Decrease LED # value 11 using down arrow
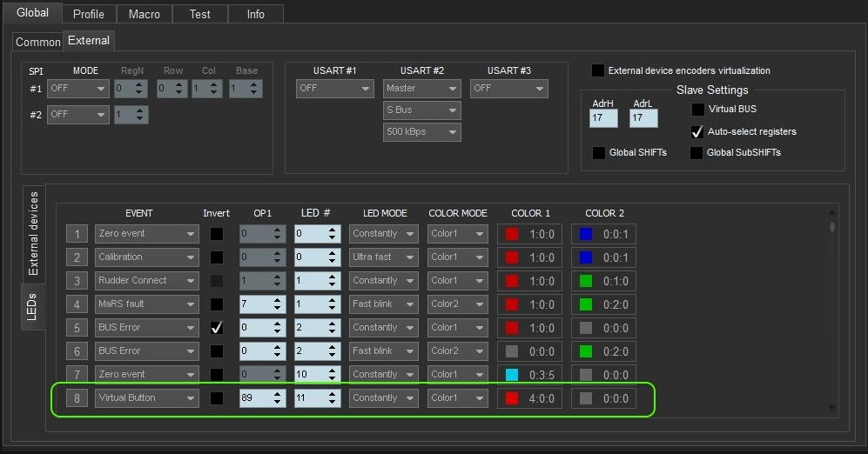868x454 pixels. point(332,403)
